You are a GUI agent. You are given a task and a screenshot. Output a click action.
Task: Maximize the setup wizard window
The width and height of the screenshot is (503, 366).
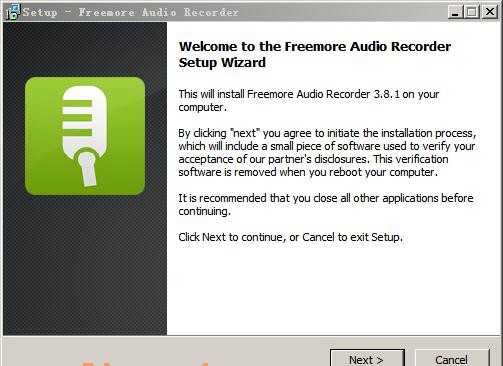point(472,13)
